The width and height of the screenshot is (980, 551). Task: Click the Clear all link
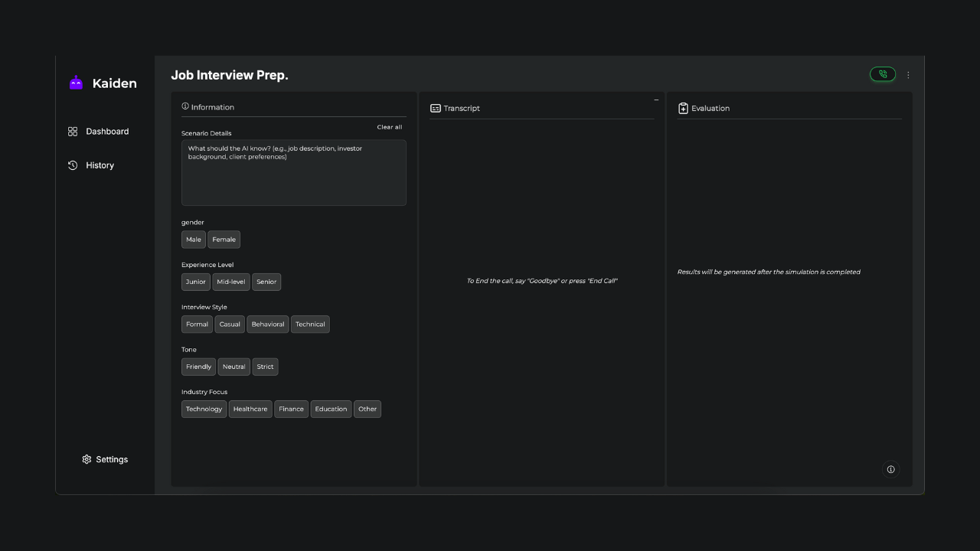click(389, 127)
